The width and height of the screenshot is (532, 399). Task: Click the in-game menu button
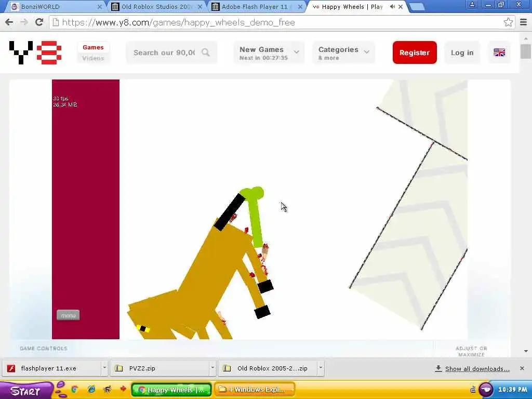(68, 315)
